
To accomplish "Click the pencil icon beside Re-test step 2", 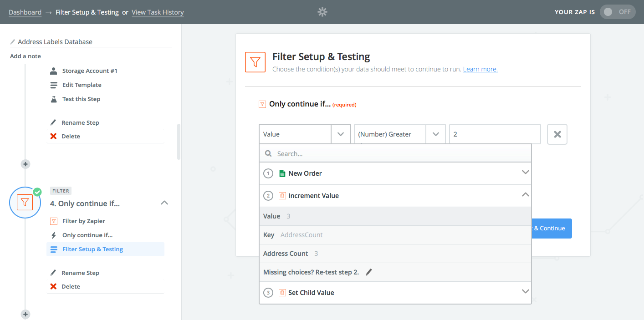I will pos(369,272).
